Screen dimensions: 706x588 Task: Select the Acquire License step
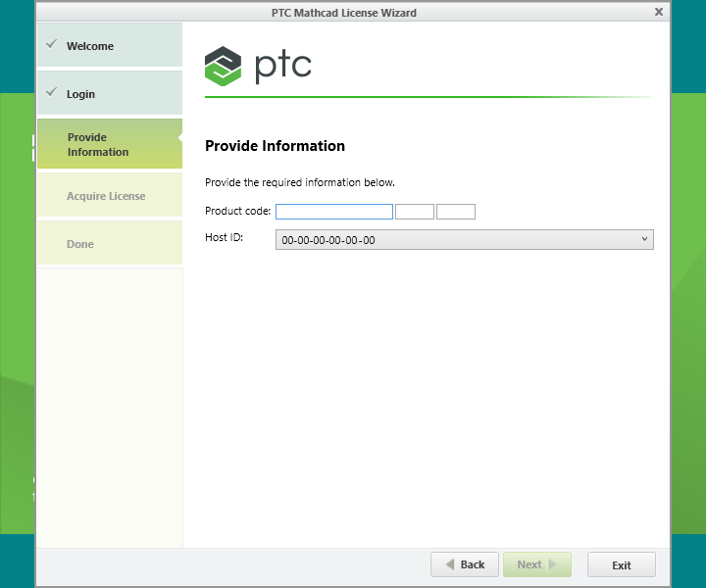[x=110, y=195]
